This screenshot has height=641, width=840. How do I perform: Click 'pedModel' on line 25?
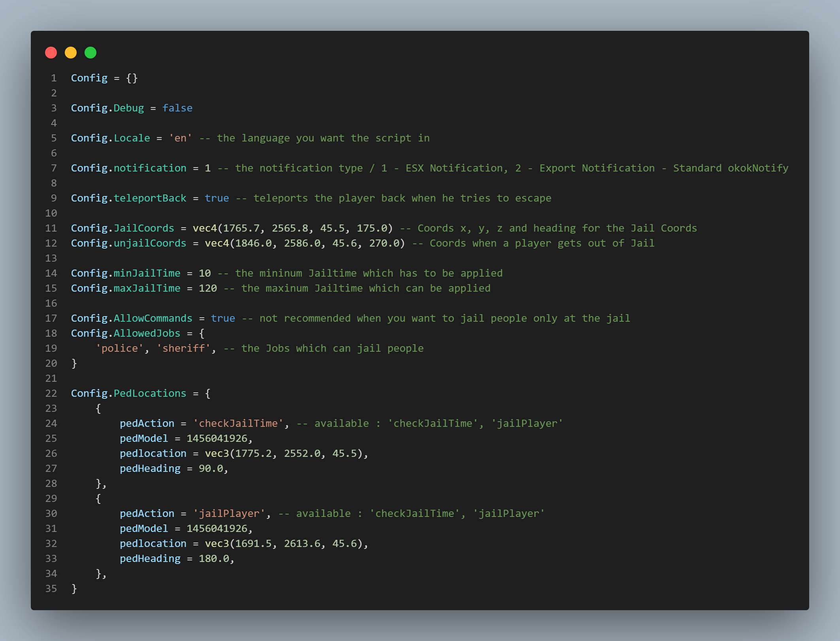pyautogui.click(x=144, y=439)
